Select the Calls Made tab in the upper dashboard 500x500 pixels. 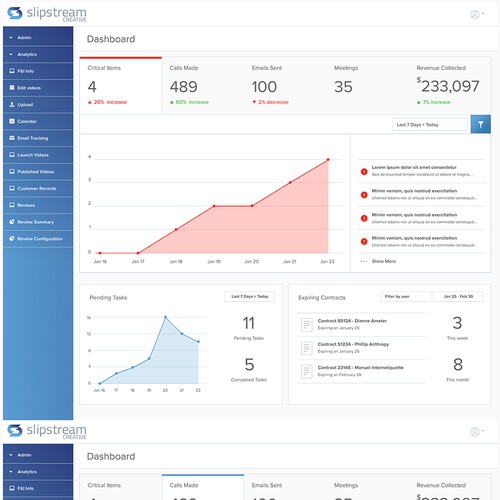coord(203,86)
